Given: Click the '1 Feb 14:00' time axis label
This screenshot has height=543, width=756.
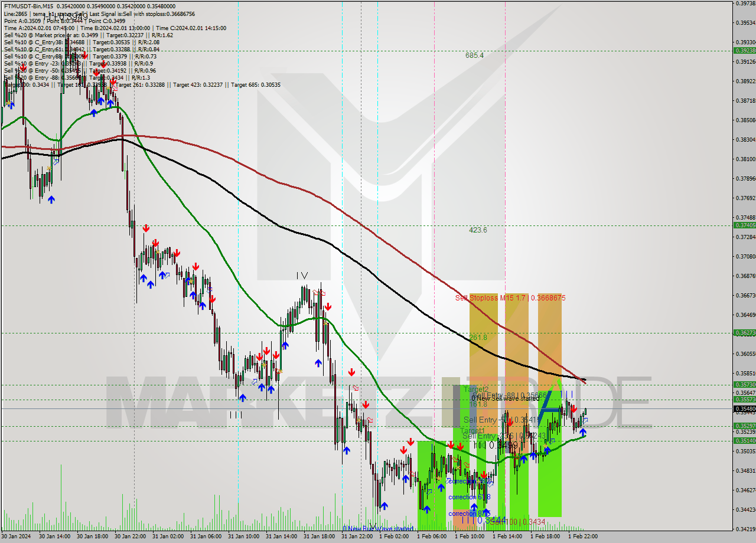Looking at the screenshot, I should [x=507, y=537].
